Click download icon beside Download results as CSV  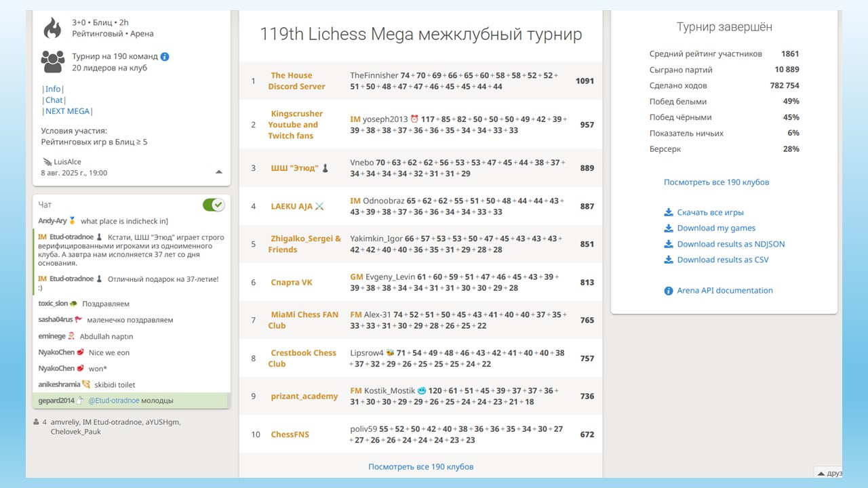point(669,260)
